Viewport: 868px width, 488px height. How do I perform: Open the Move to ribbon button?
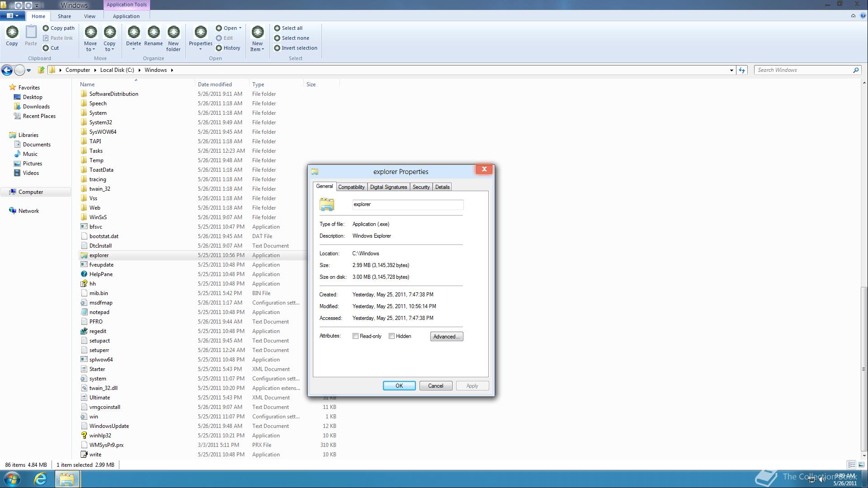click(x=90, y=38)
